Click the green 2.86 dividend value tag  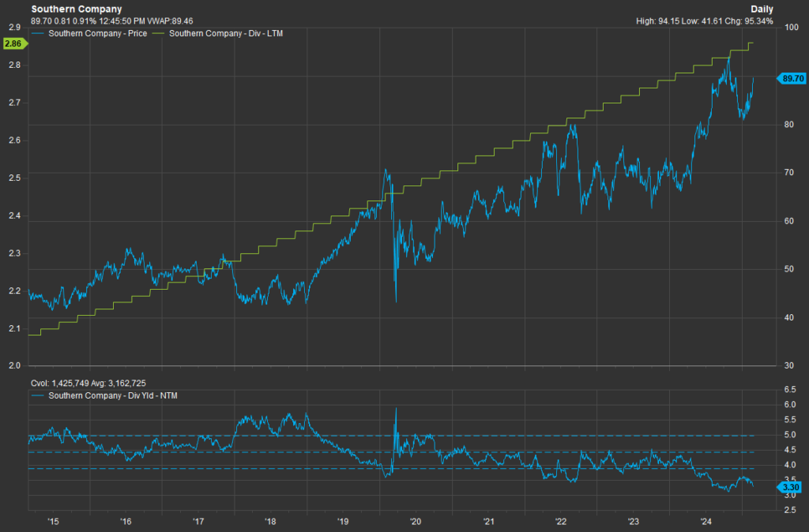pyautogui.click(x=14, y=43)
